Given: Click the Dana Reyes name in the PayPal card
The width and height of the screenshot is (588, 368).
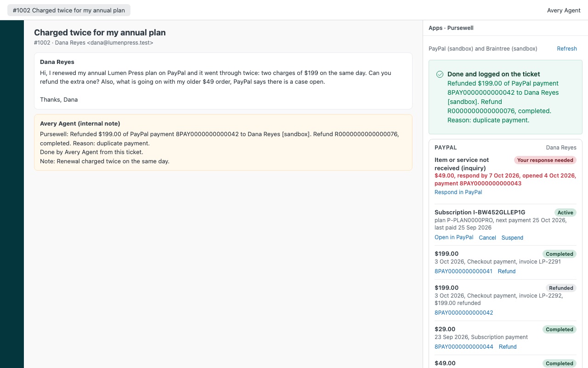Looking at the screenshot, I should tap(561, 148).
